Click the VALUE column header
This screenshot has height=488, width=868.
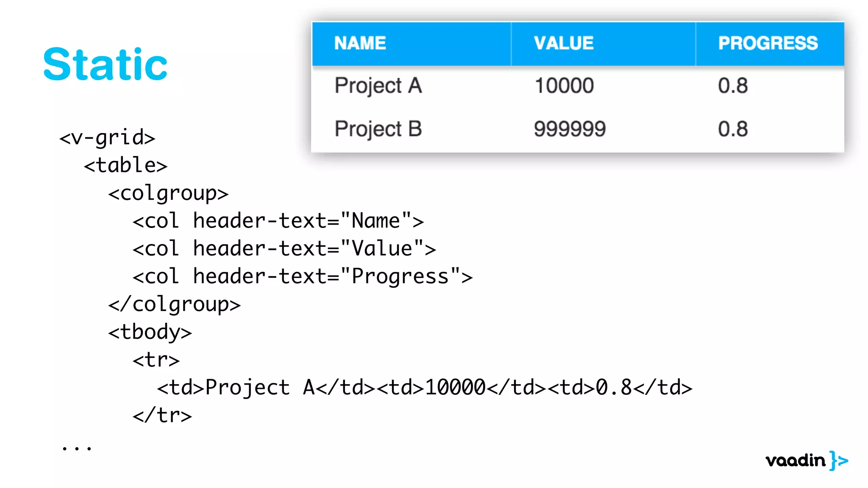coord(563,43)
